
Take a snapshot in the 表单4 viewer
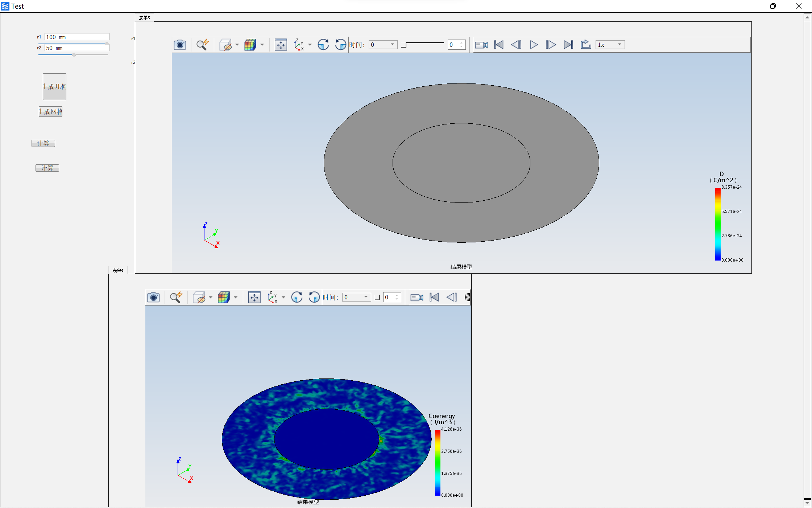click(x=153, y=297)
